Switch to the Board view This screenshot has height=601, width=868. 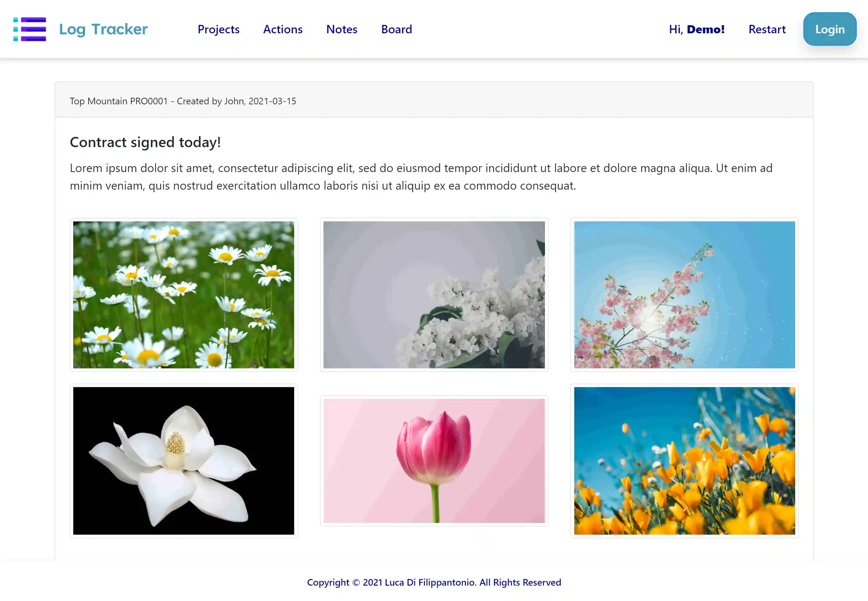[396, 29]
